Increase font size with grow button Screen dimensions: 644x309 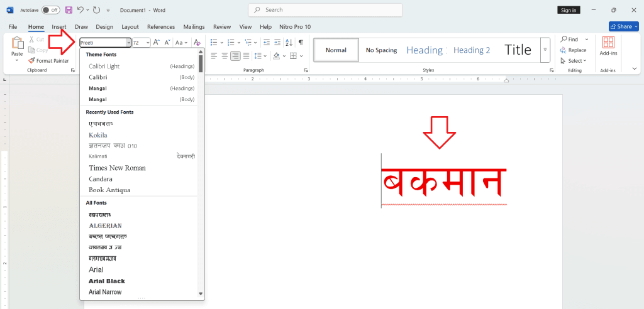[157, 42]
